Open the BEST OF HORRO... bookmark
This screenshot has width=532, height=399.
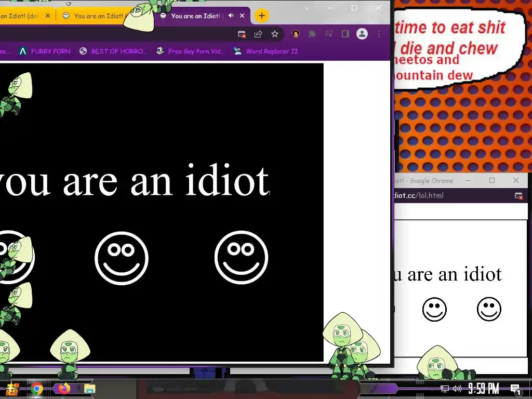[x=113, y=51]
